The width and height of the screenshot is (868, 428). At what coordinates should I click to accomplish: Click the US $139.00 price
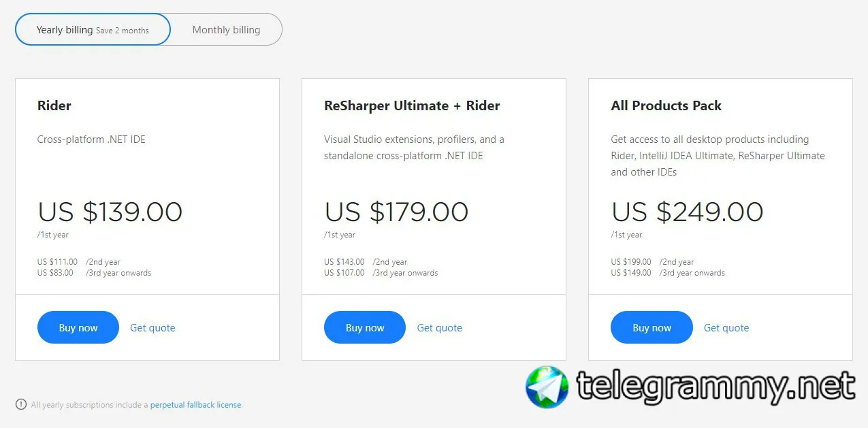point(110,212)
